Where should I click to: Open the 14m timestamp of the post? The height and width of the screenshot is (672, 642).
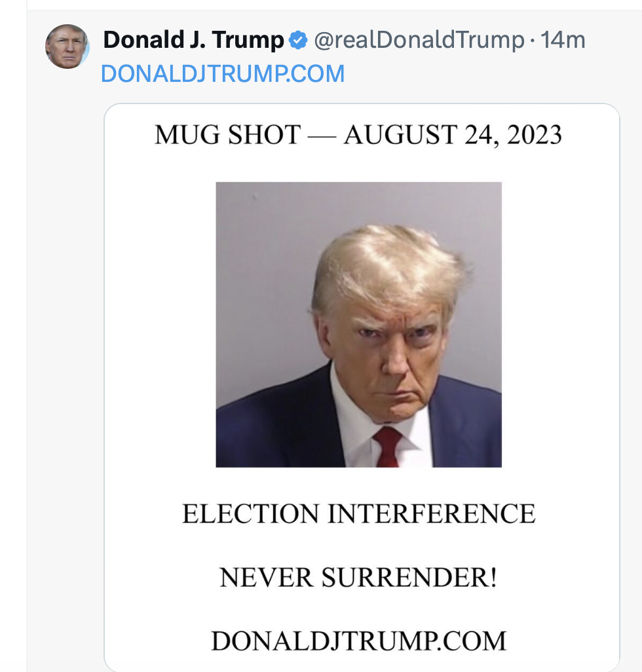click(x=563, y=40)
